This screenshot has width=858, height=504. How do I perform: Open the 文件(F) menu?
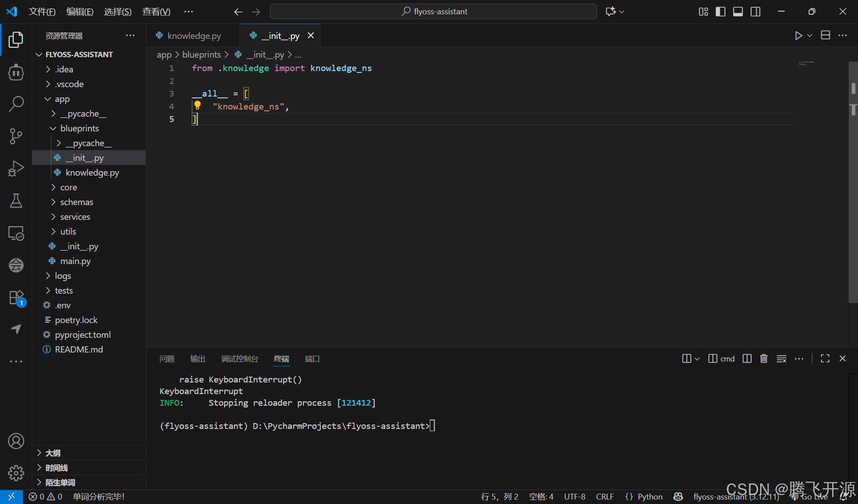tap(42, 12)
